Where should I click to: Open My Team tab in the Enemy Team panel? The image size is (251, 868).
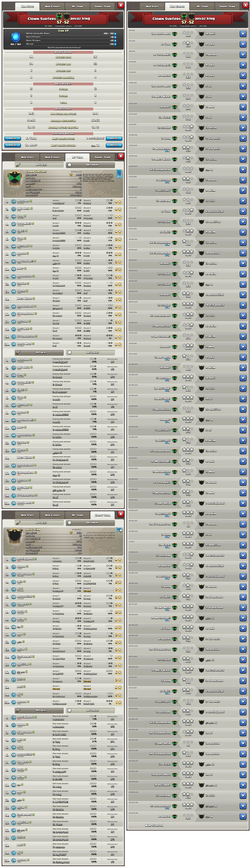click(x=77, y=515)
